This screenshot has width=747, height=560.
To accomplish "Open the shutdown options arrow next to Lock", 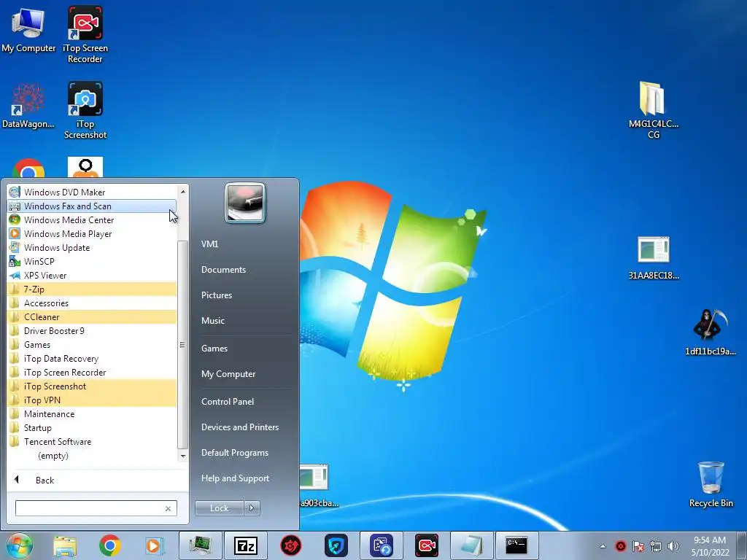I will [252, 508].
